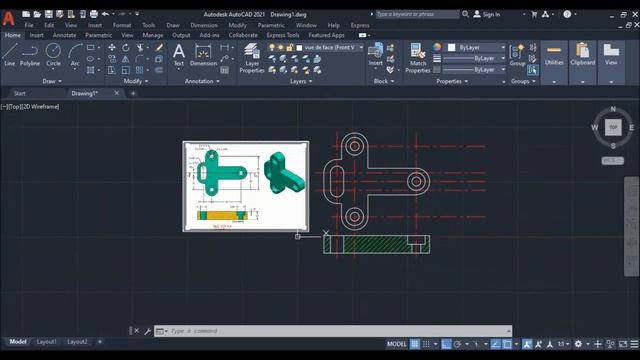
Task: Click the object color wheel swatch
Action: 437,48
